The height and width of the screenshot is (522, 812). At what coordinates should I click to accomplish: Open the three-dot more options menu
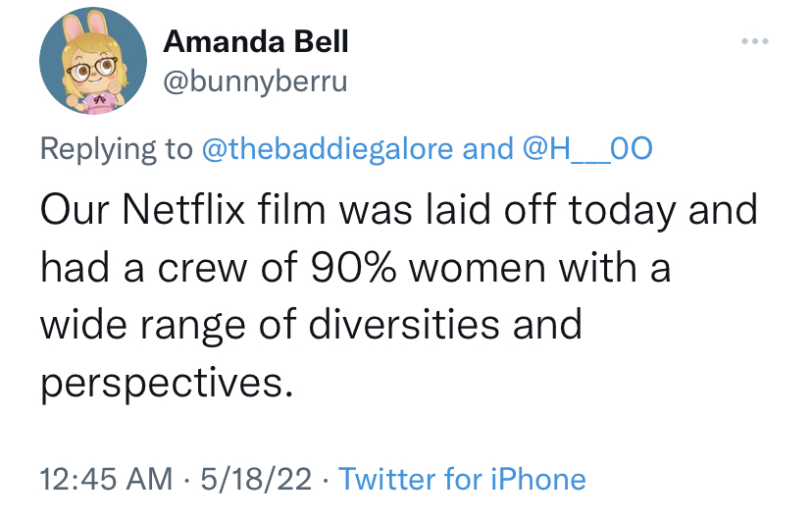pyautogui.click(x=754, y=41)
